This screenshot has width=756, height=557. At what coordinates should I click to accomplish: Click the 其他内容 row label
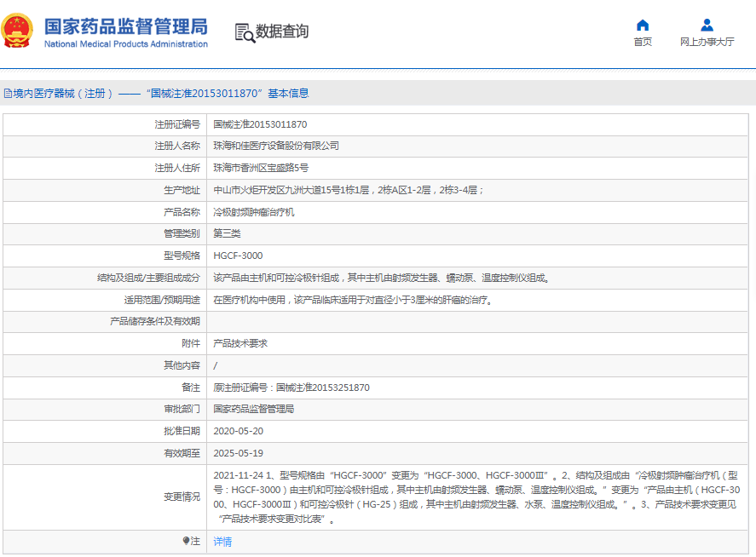(182, 365)
